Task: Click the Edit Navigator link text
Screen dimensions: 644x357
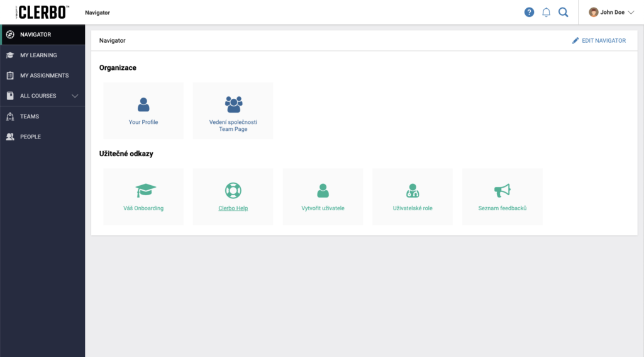Action: point(604,41)
